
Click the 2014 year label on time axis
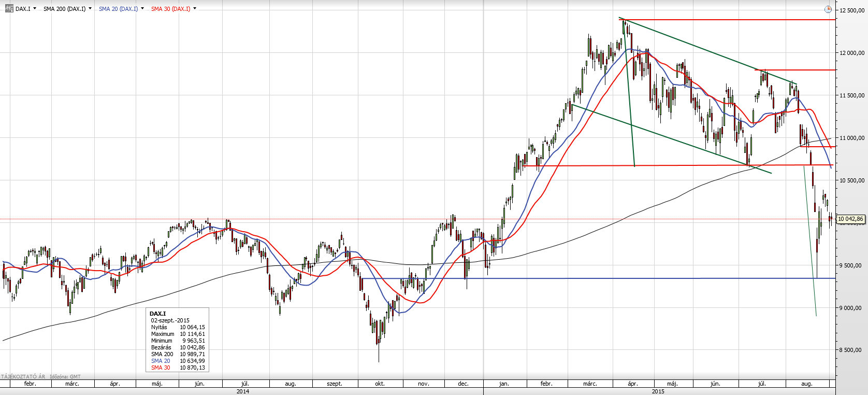click(x=242, y=391)
